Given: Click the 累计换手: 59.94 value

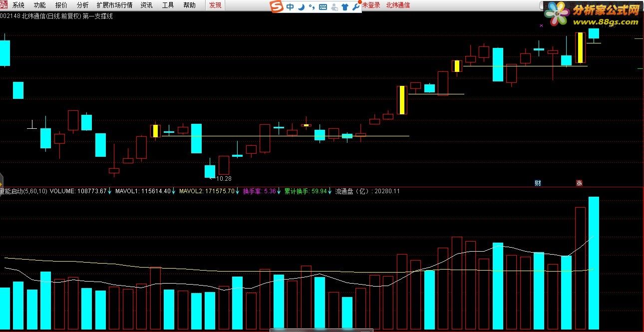Looking at the screenshot, I should coord(306,191).
